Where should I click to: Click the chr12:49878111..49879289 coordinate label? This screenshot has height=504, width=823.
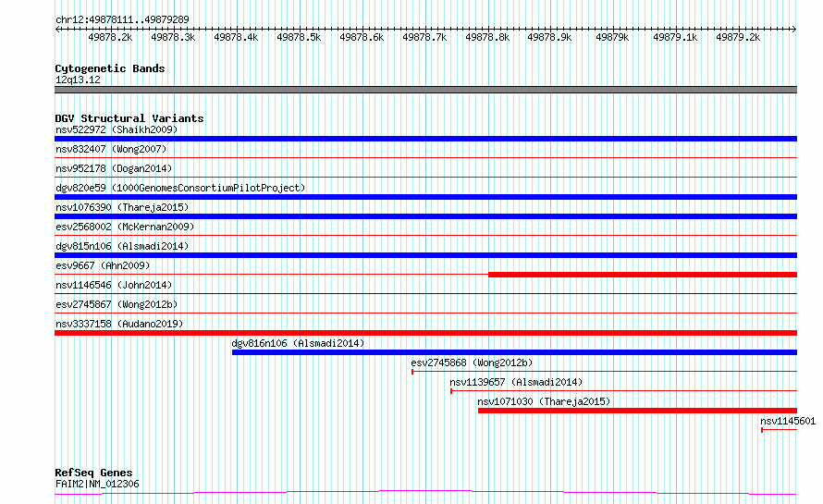pyautogui.click(x=122, y=19)
